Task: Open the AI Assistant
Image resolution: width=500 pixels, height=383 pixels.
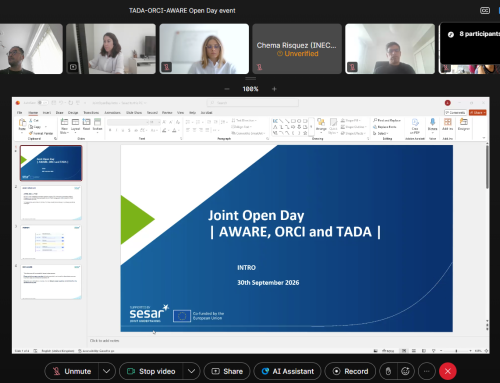Action: (x=288, y=371)
